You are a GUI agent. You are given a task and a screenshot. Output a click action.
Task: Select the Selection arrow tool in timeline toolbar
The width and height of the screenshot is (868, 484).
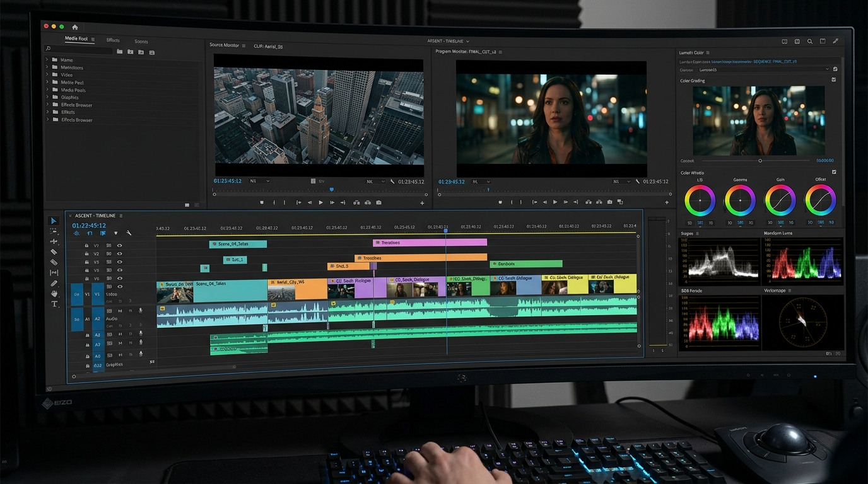[x=54, y=221]
